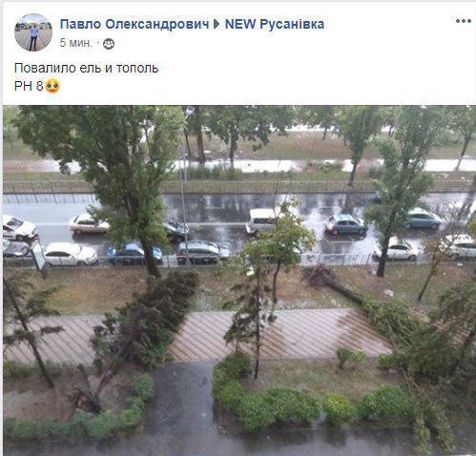
Task: Open the attached storm photo
Action: pos(239,280)
